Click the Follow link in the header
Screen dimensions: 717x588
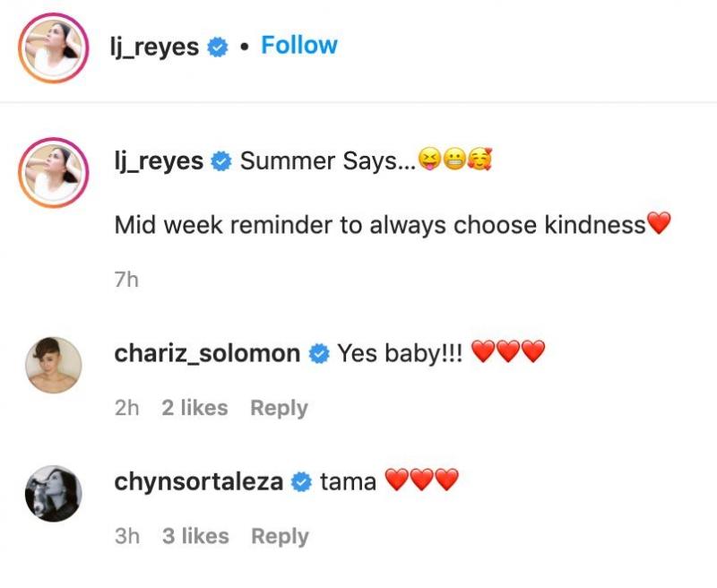point(299,46)
